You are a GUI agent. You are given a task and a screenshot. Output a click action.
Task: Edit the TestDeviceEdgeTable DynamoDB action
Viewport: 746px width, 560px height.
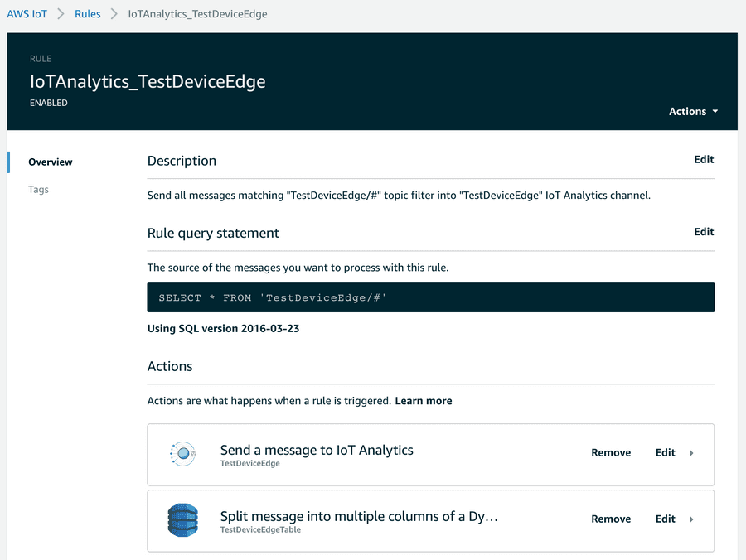click(665, 519)
